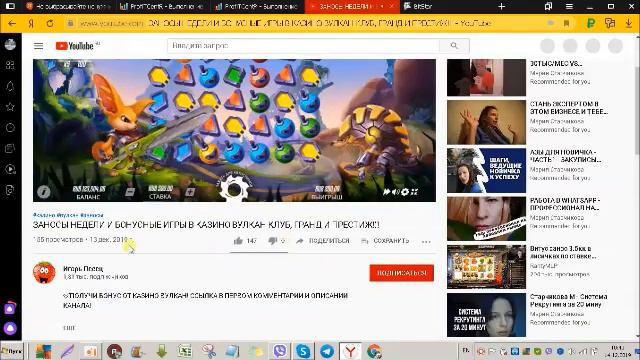Open browser downloads arrow icon
Image resolution: width=640 pixels, height=360 pixels.
click(x=629, y=23)
